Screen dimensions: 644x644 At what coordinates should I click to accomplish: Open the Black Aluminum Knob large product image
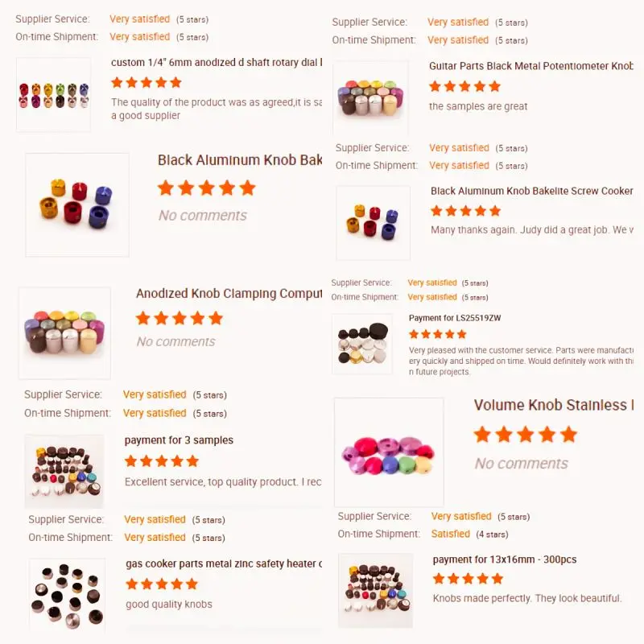pyautogui.click(x=77, y=205)
